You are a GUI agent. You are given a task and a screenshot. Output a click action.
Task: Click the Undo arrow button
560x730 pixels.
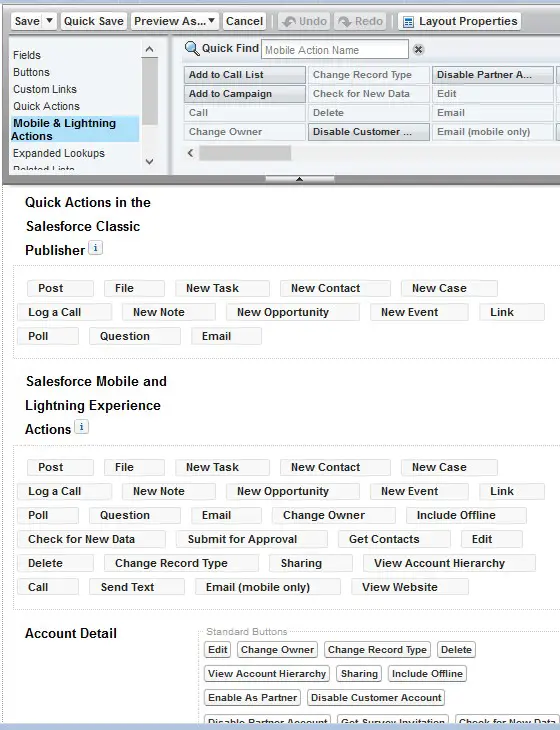304,21
